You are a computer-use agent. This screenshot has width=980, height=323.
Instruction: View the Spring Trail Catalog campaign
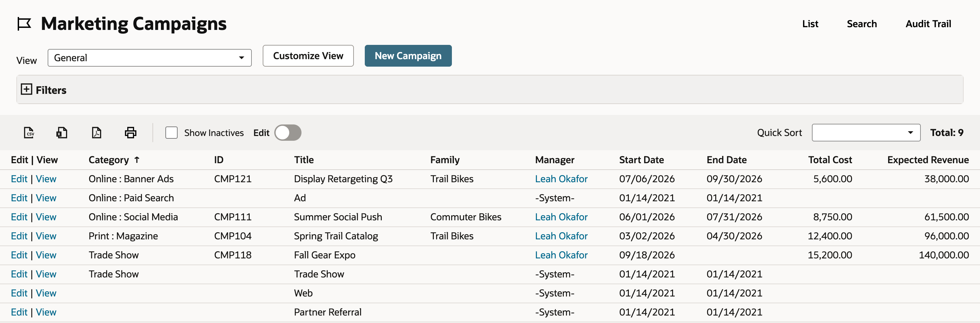[x=46, y=236]
